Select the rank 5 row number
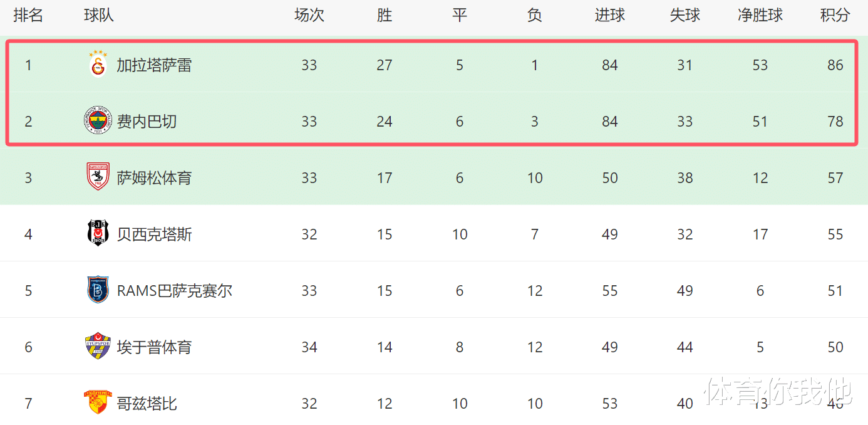The height and width of the screenshot is (425, 868). point(28,291)
